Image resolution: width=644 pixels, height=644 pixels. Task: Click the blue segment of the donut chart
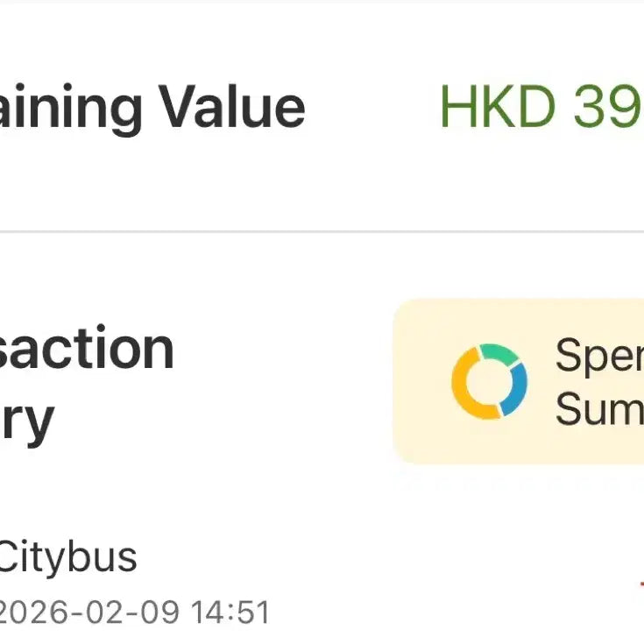tap(518, 388)
